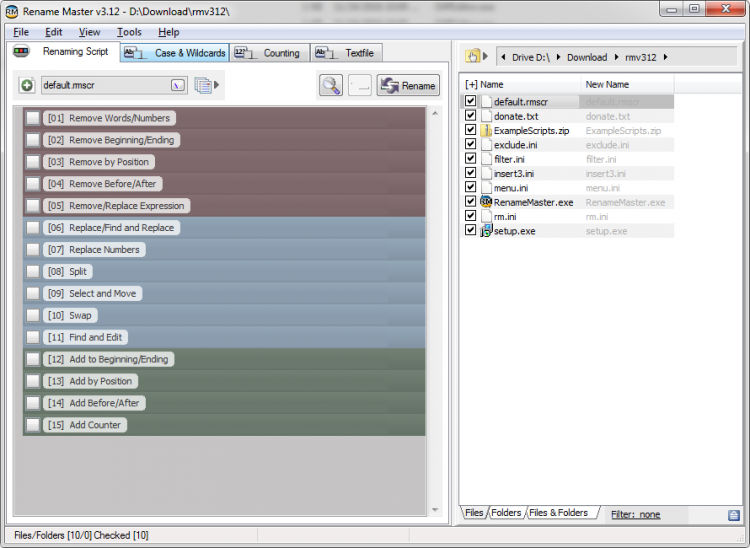Enable step 01 Remove Words/Numbers checkbox
Screen dimensions: 750x548
tap(33, 118)
